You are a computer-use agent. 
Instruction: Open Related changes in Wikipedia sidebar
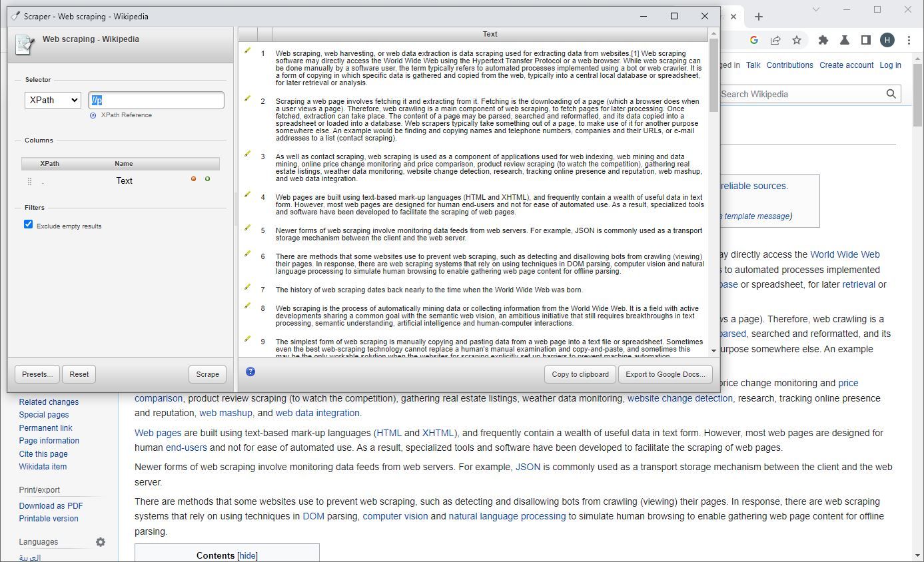(x=49, y=402)
